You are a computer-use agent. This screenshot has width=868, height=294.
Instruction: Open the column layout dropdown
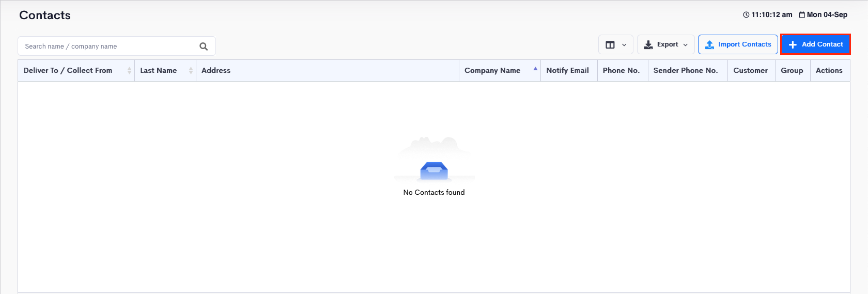(x=616, y=44)
